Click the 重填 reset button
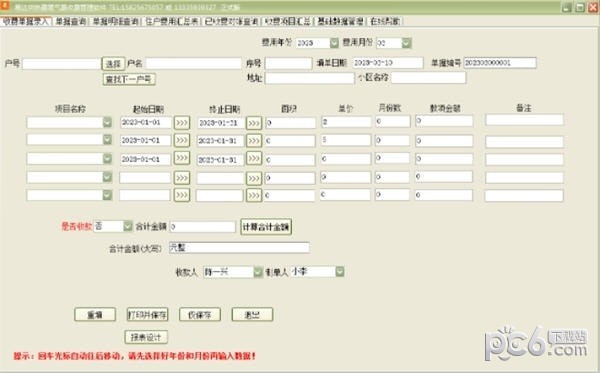Viewport: 600px width, 373px height. (95, 315)
